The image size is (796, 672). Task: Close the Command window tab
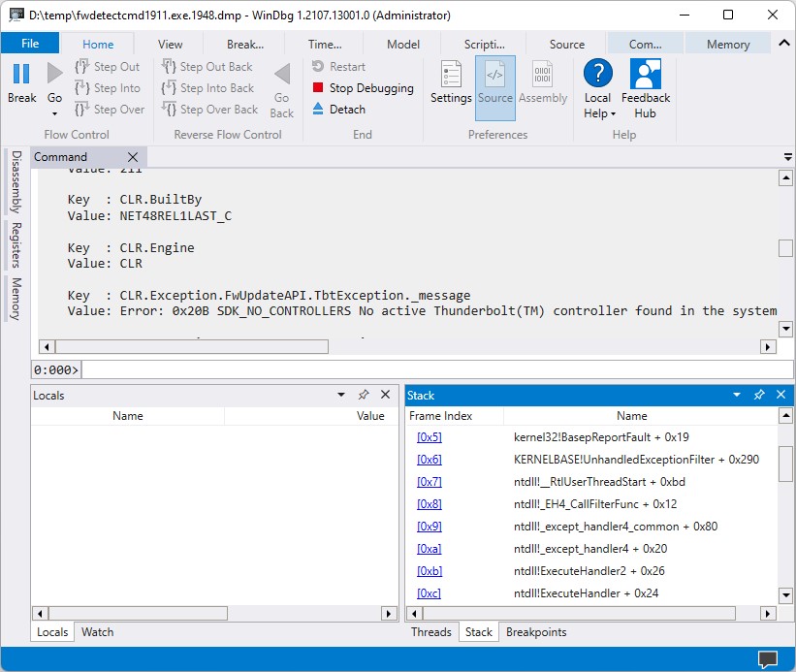(x=133, y=157)
